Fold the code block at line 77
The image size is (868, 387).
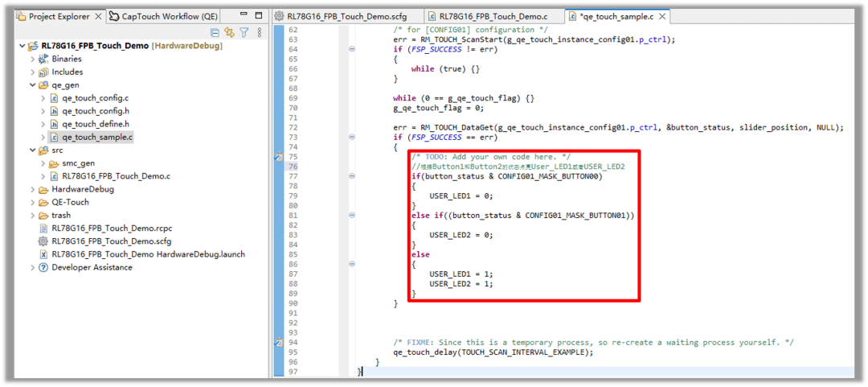pos(351,176)
